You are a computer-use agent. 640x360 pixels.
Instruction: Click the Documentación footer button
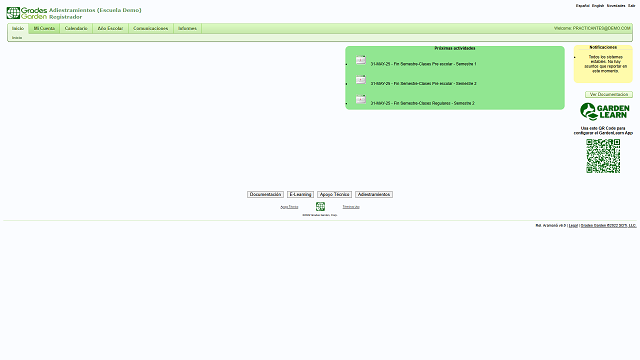(x=265, y=195)
